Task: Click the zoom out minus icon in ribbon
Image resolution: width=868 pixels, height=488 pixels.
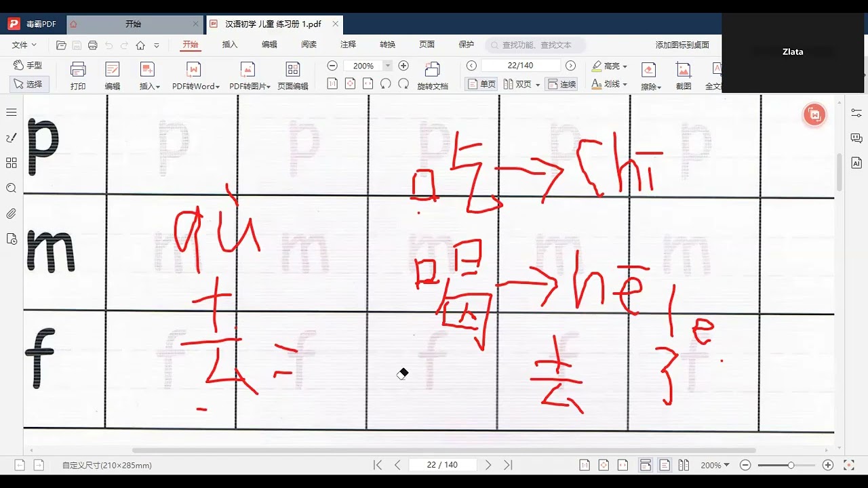Action: (x=332, y=66)
